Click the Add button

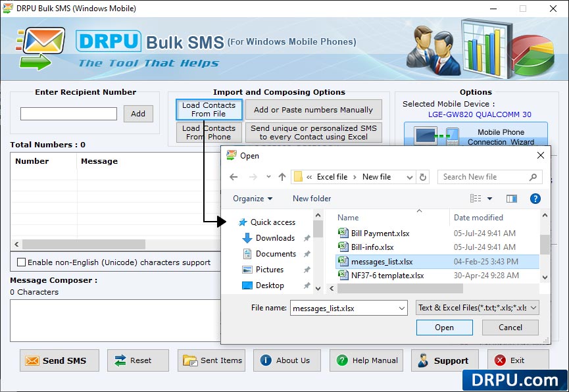(138, 114)
